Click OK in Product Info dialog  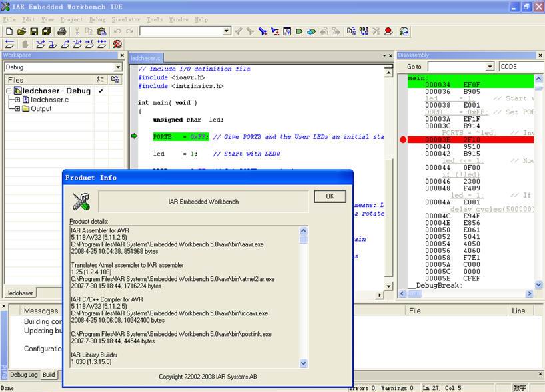coord(330,196)
